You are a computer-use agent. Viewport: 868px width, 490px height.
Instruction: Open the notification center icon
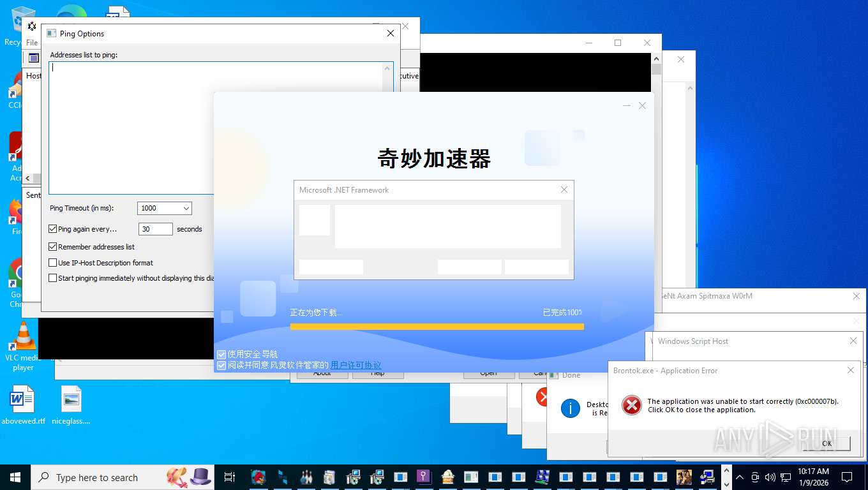(x=847, y=477)
